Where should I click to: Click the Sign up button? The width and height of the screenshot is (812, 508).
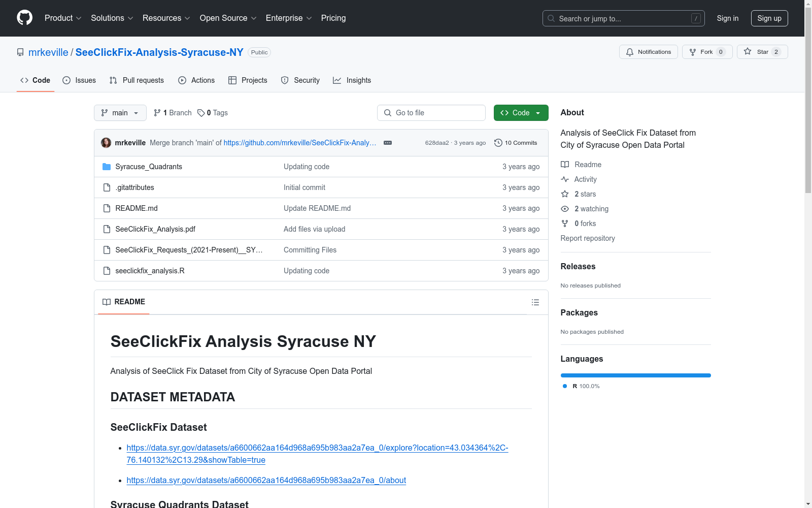(769, 18)
